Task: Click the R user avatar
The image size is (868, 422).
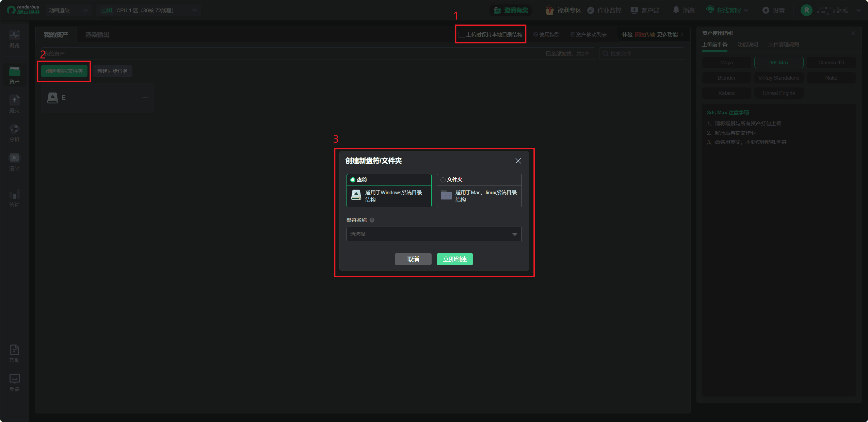Action: coord(806,11)
